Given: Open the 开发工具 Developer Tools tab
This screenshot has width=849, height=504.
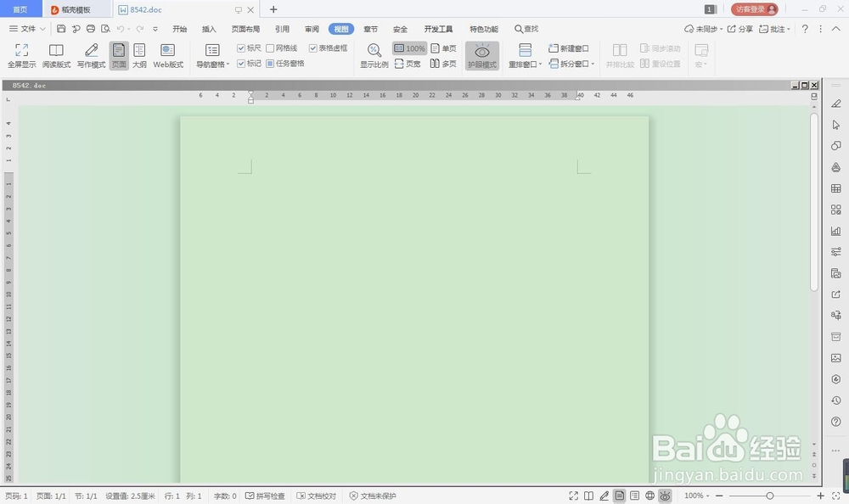Looking at the screenshot, I should [438, 29].
